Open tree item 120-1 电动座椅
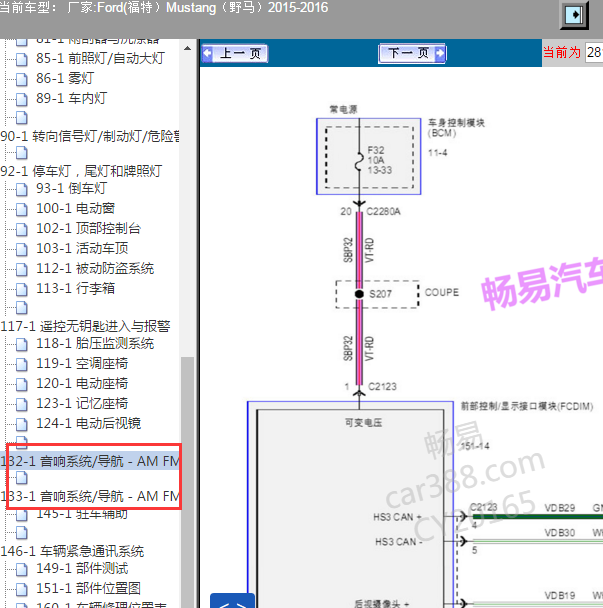 [82, 383]
